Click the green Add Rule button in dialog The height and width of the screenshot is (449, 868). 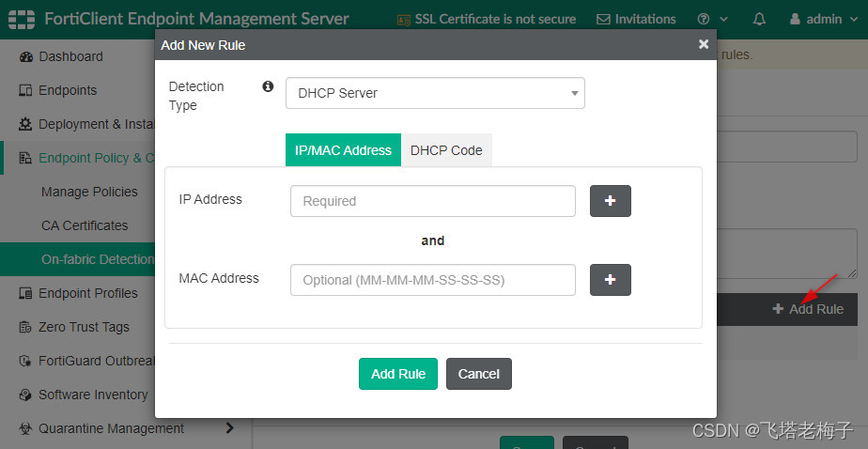(398, 374)
